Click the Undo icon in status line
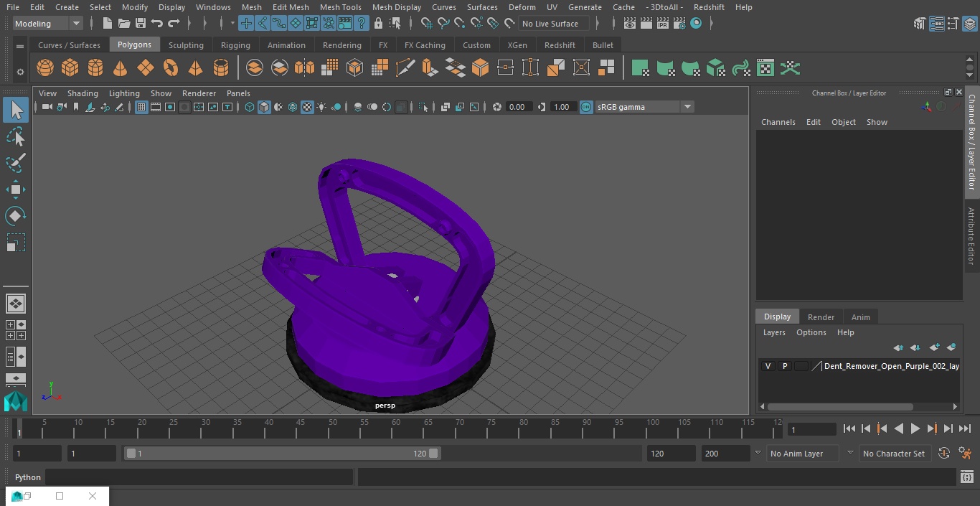980x506 pixels. [157, 24]
